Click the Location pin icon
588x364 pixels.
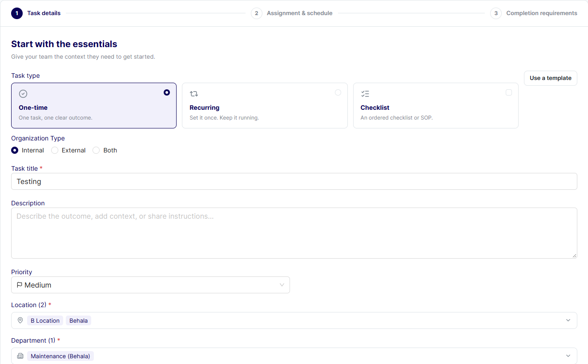coord(20,320)
